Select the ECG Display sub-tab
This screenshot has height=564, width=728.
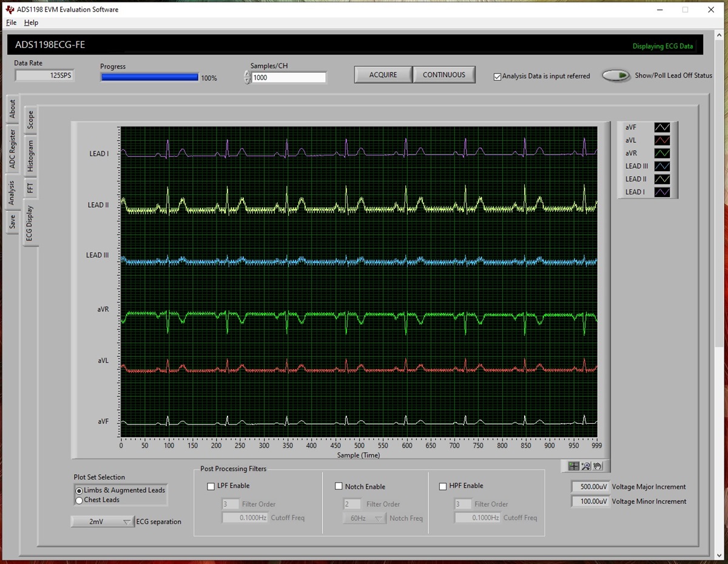click(30, 223)
